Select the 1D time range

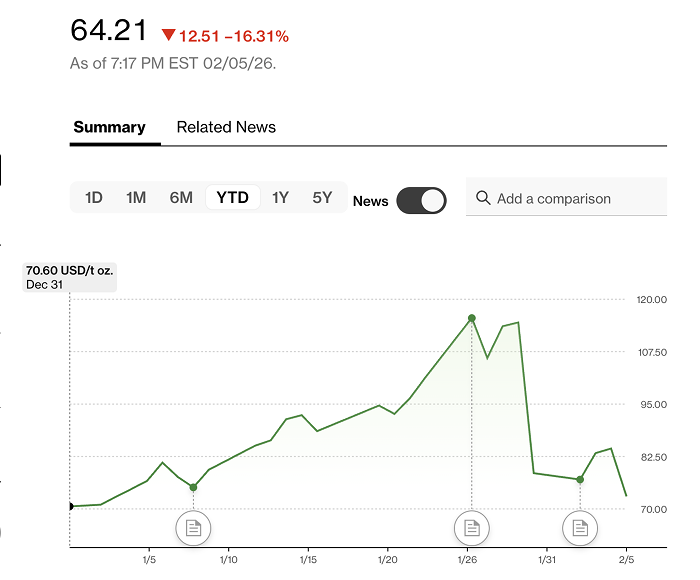point(93,197)
